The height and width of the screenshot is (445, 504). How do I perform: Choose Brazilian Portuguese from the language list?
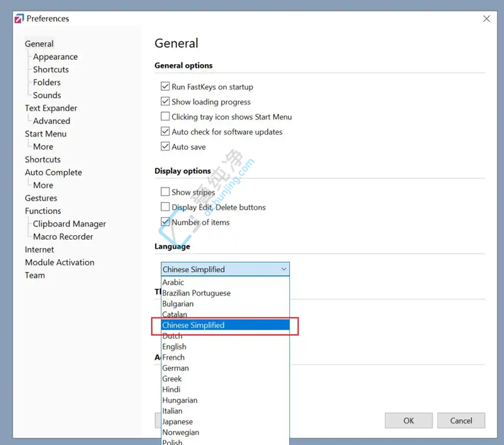click(225, 293)
